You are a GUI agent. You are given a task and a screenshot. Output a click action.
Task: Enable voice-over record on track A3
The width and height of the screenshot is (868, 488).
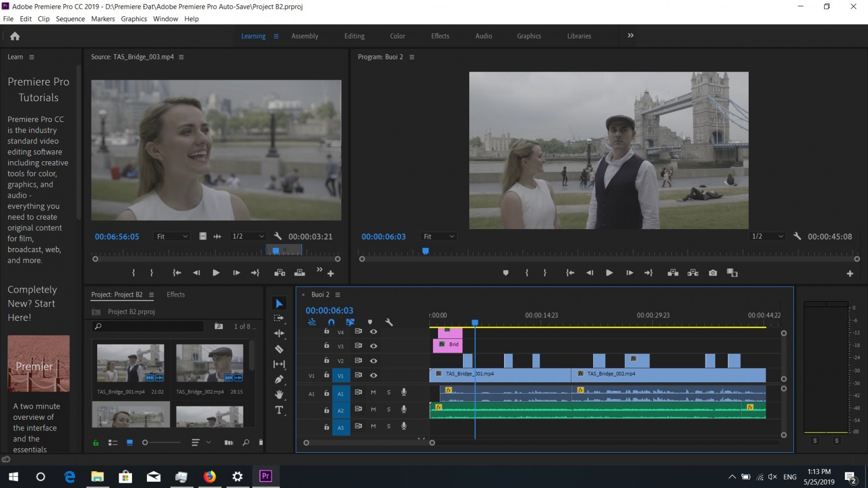click(x=404, y=426)
